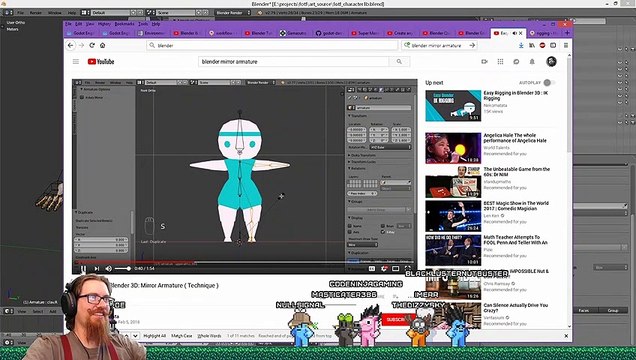Open the downloads arrow in browser toolbar

click(521, 45)
